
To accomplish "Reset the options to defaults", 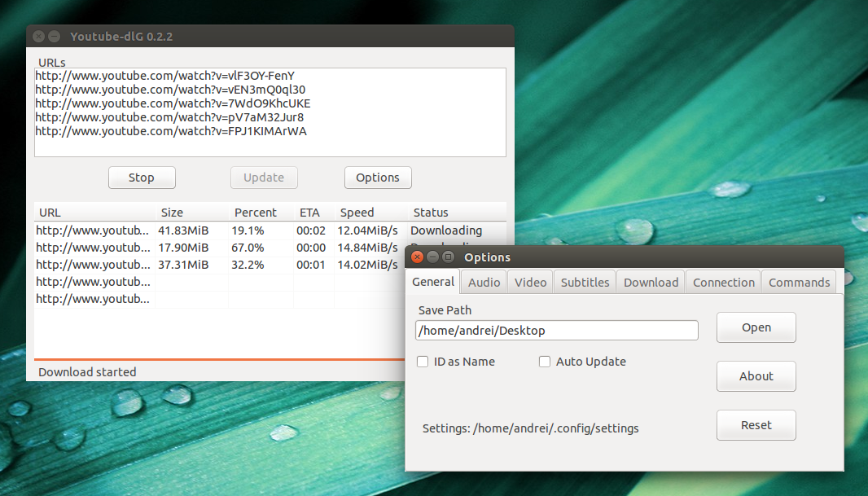I will [x=756, y=425].
